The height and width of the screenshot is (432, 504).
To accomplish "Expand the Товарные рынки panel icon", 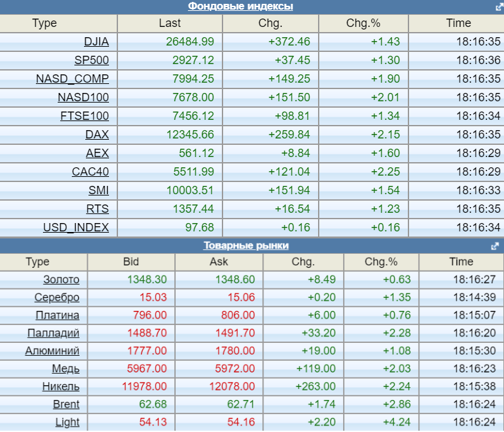I will pos(494,246).
